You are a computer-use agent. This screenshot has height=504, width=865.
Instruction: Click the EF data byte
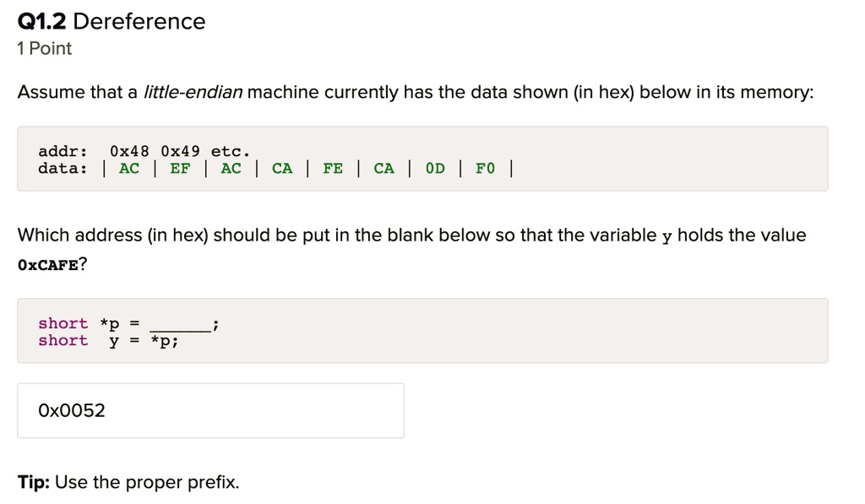coord(180,168)
